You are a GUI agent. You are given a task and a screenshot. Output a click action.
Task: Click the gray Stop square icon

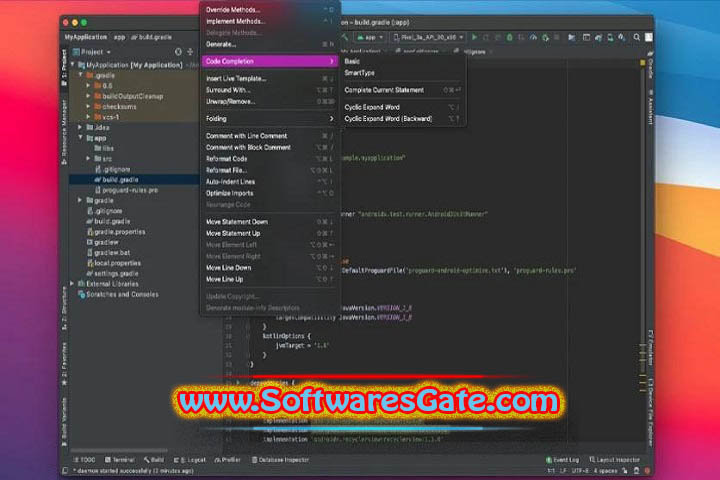pyautogui.click(x=557, y=37)
